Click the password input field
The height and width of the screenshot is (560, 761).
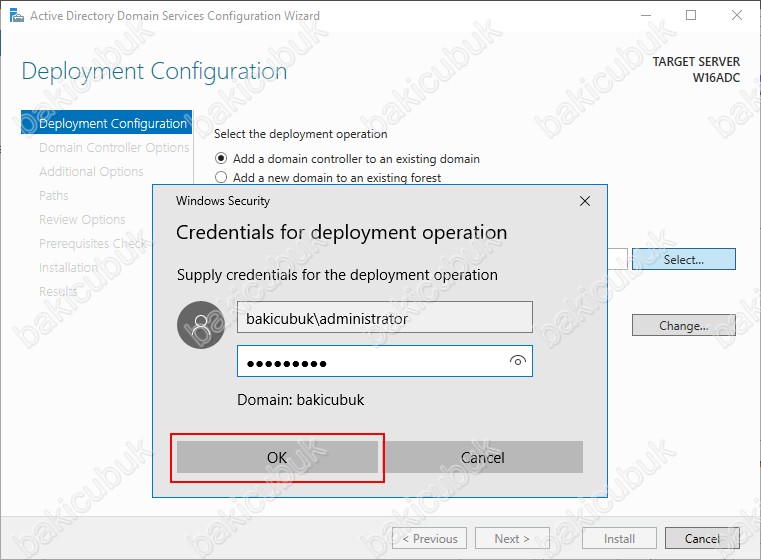(x=385, y=361)
